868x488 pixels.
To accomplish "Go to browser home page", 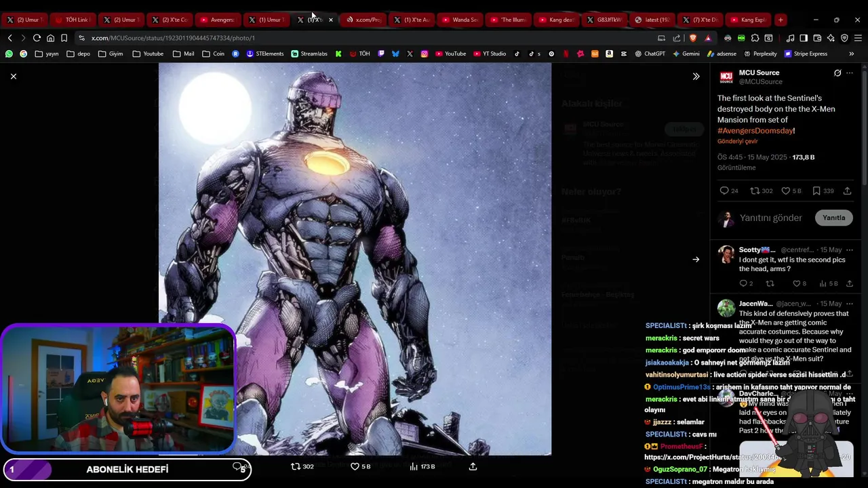I will (x=50, y=38).
